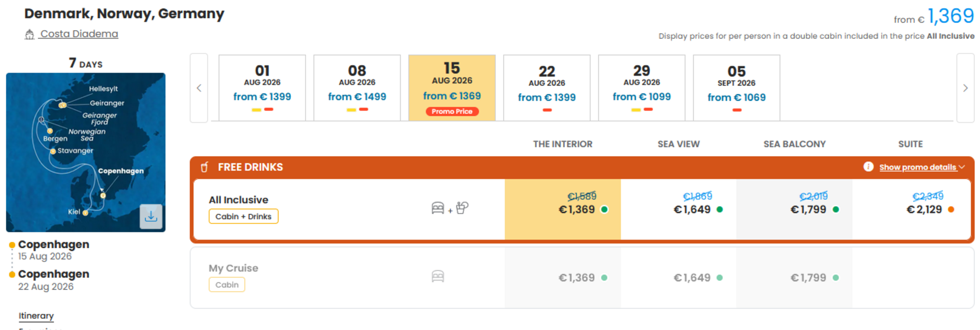Click the info icon beside promo details
980x330 pixels.
coord(868,167)
